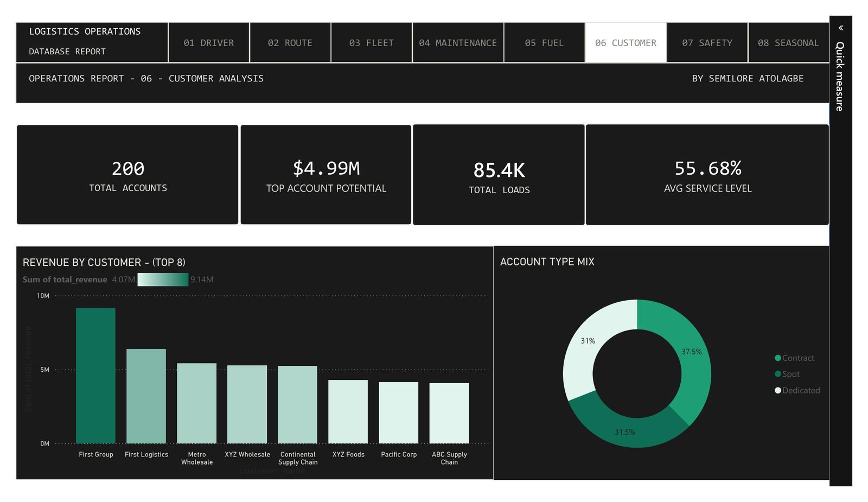Click the 5M y-axis value
868x502 pixels.
point(44,370)
